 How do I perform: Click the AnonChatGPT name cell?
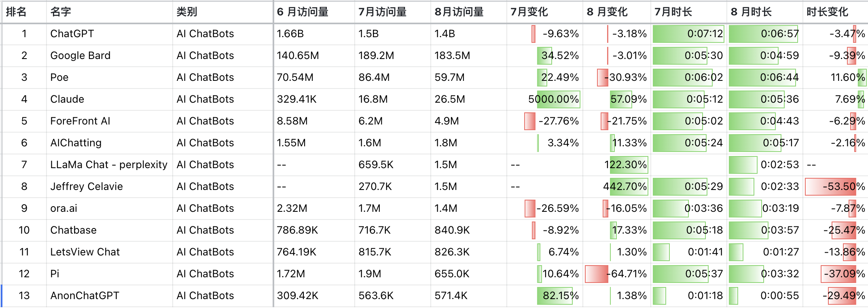coord(110,296)
